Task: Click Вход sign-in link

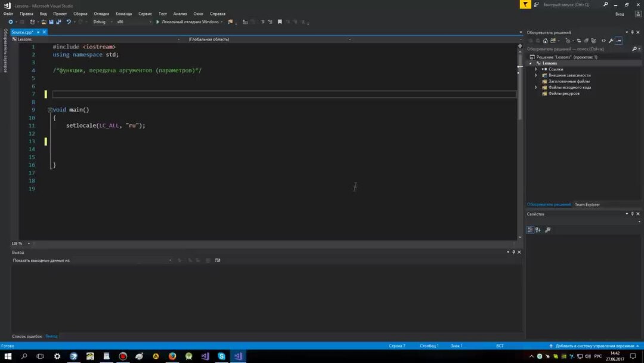Action: click(620, 14)
